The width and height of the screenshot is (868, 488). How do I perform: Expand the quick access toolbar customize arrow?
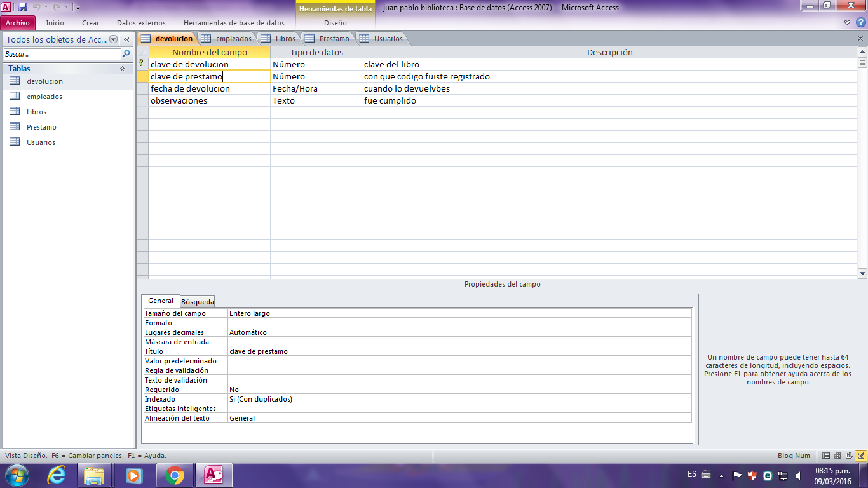78,8
